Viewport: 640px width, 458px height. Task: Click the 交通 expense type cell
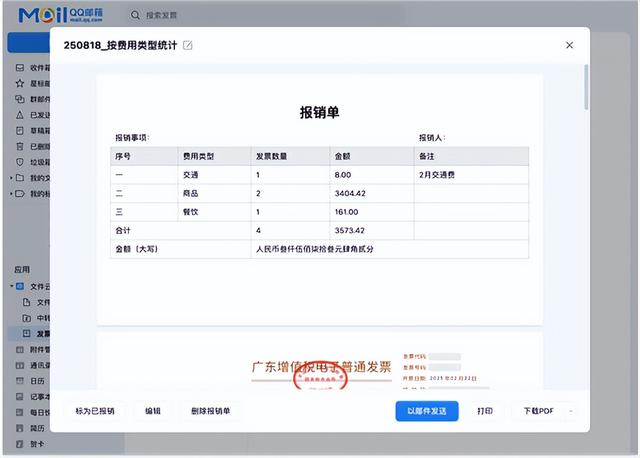click(x=214, y=175)
